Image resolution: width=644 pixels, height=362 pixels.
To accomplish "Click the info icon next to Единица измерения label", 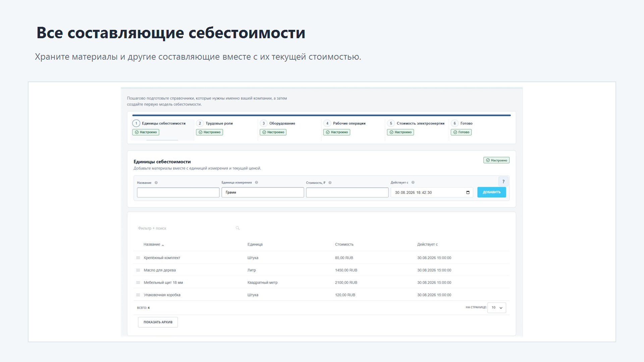I will pos(256,182).
